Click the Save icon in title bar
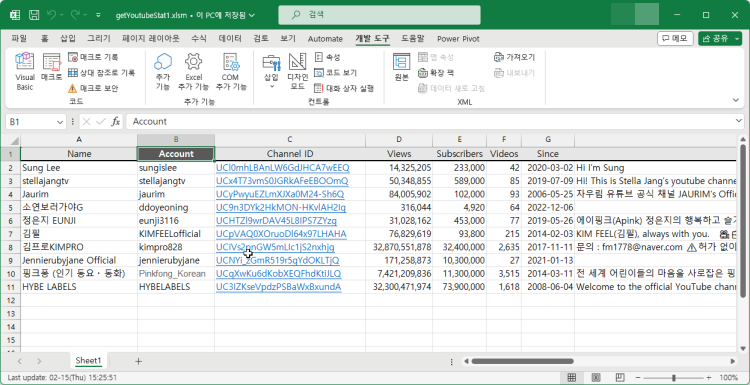Viewport: 750px width, 385px height. (x=34, y=15)
